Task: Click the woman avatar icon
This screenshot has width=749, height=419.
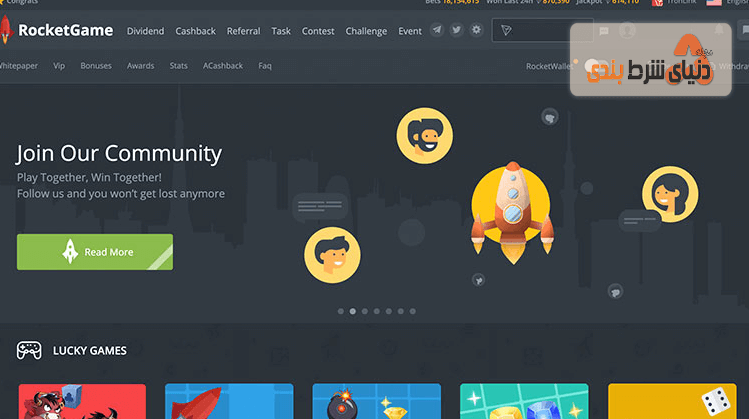Action: pos(670,194)
